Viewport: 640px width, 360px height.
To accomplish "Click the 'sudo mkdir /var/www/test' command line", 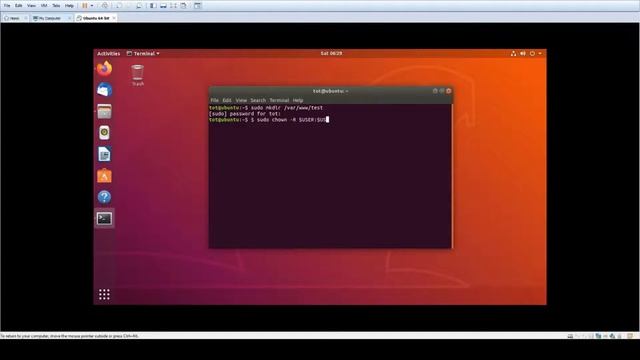I will 266,108.
